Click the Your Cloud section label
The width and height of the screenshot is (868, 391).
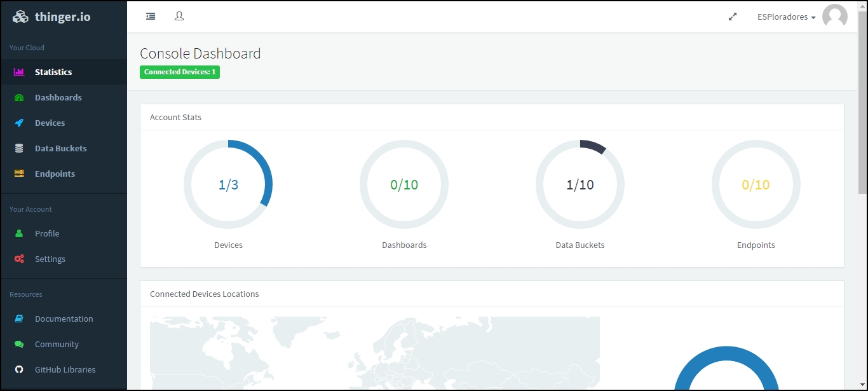click(27, 48)
